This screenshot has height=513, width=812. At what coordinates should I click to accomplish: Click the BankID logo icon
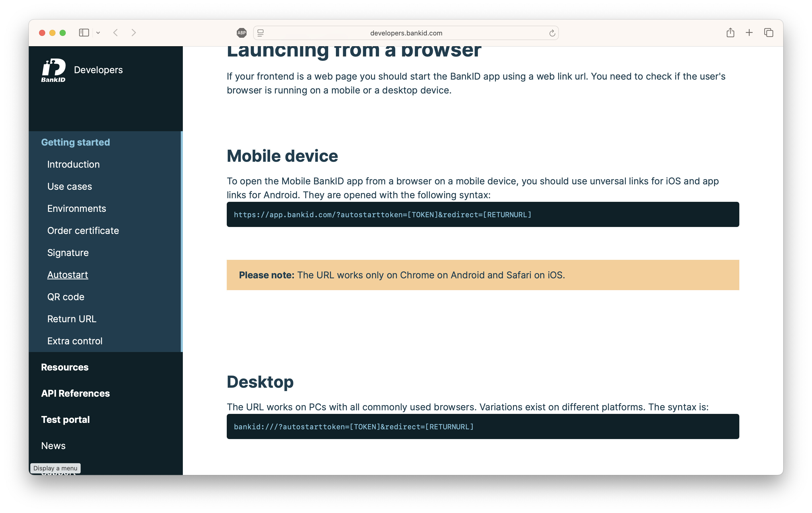(53, 70)
